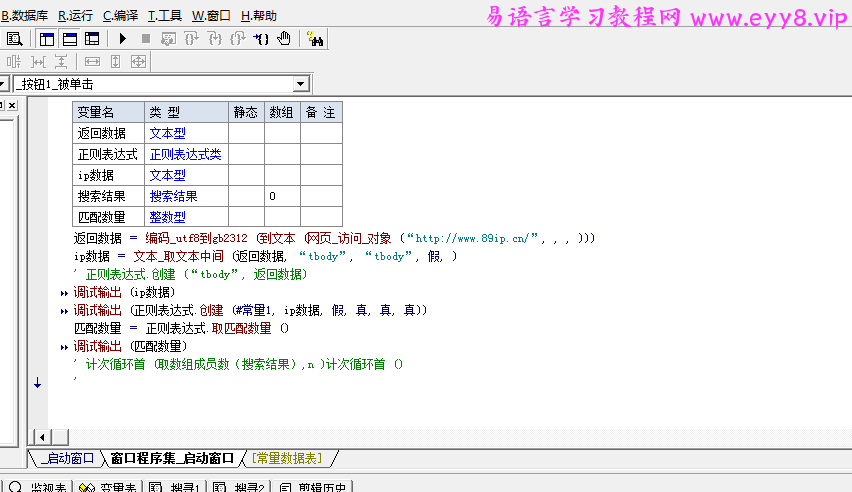Open the H.帮助 menu
Viewport: 852px width, 492px height.
tap(259, 16)
